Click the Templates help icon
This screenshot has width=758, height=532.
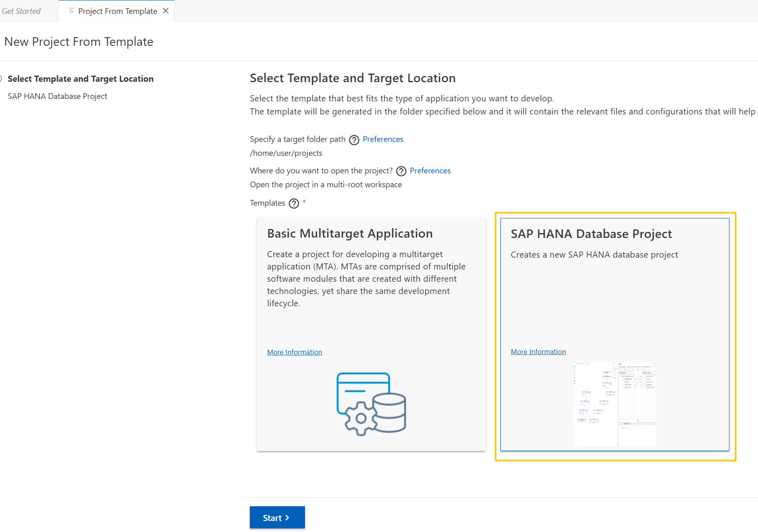coord(294,203)
